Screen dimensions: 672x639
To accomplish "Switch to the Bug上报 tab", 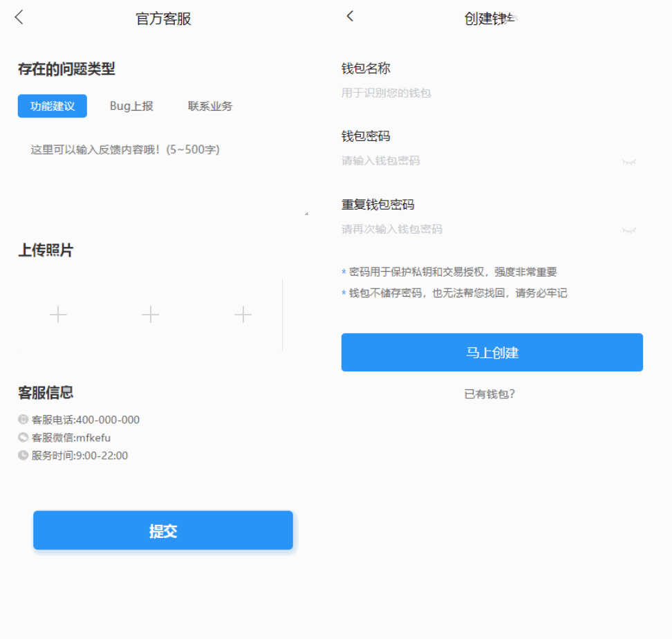I will 132,106.
